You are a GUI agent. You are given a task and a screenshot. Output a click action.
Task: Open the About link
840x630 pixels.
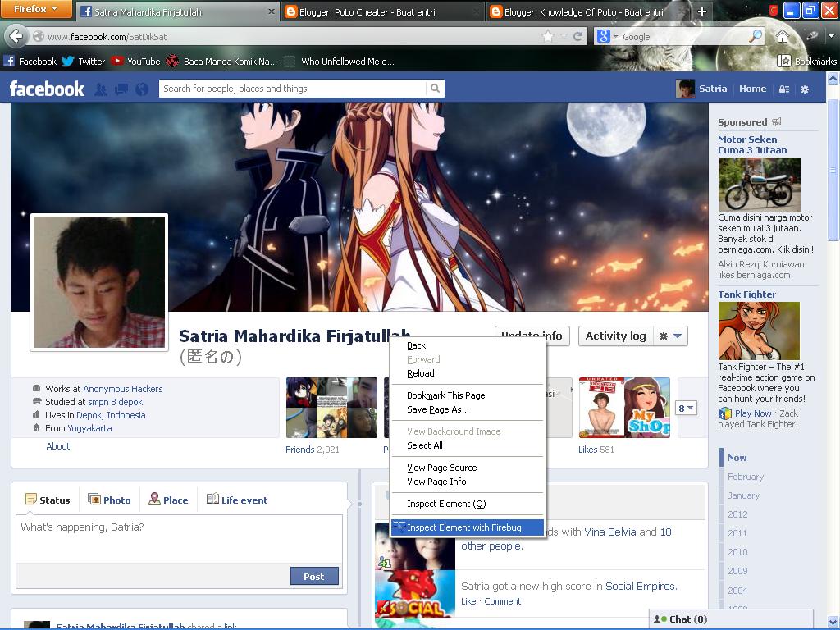(58, 446)
